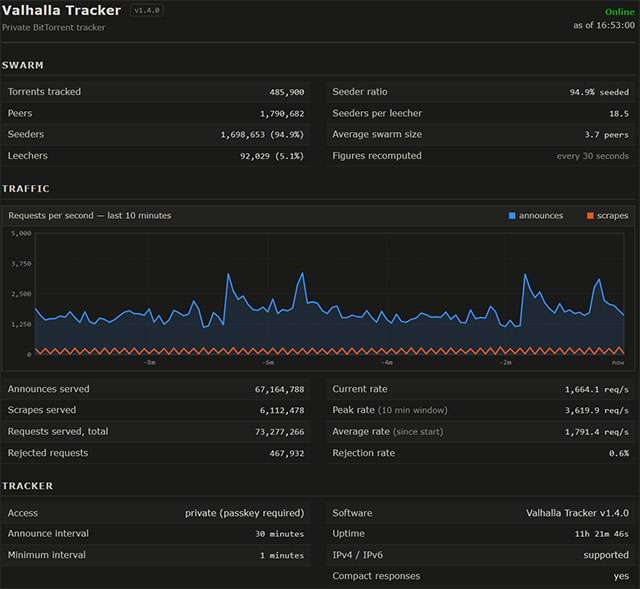The image size is (640, 589).
Task: Click the Compact responses 'yes' value
Action: 621,576
